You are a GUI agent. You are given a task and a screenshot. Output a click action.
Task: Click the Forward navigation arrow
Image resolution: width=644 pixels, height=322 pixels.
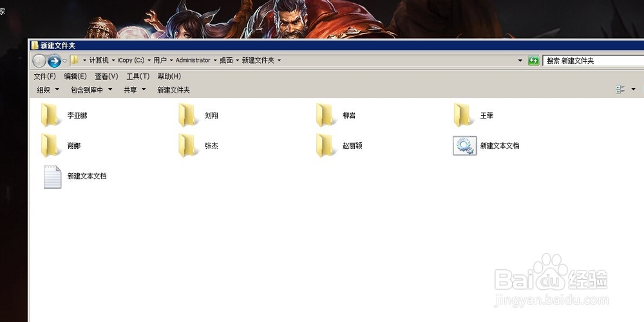54,61
